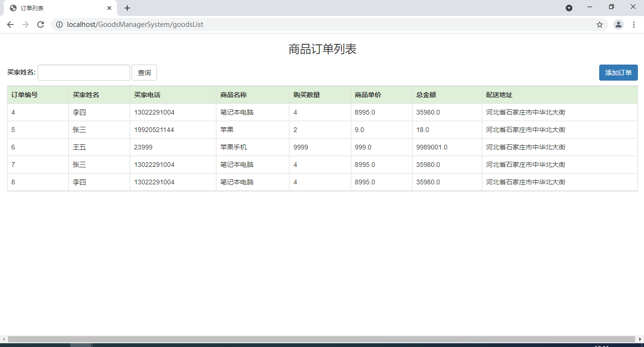This screenshot has height=347, width=644.
Task: Click buyer name 李四 in order 8 row
Action: click(x=79, y=182)
